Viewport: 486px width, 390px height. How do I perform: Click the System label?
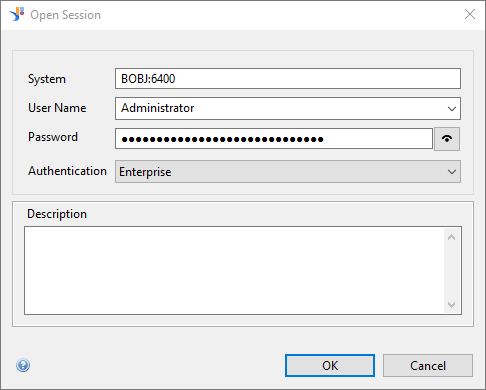click(47, 79)
